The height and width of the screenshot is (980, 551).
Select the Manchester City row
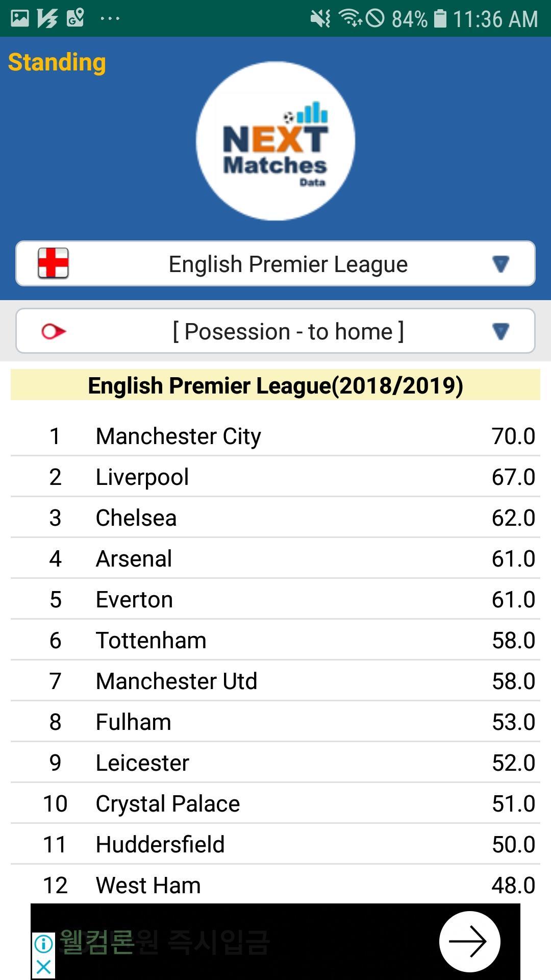click(x=275, y=436)
